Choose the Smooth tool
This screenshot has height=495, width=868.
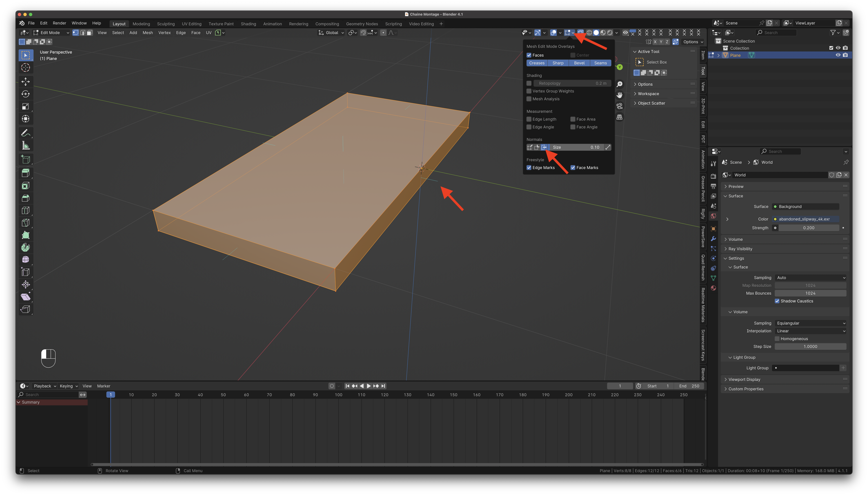click(25, 260)
